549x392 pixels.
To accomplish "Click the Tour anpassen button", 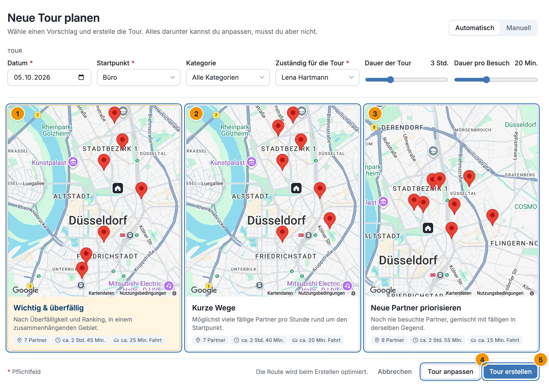I will pos(450,372).
